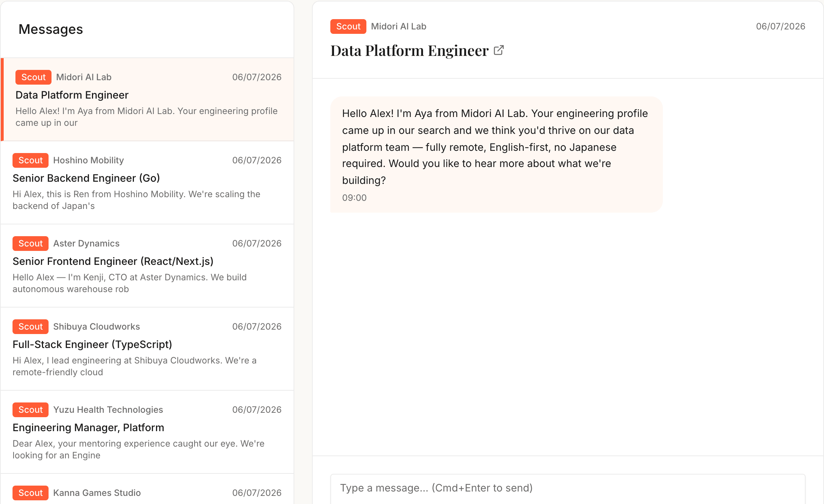Click Aya's message bubble from Midori AI Lab
Viewport: 824px width, 504px height.
pos(496,155)
